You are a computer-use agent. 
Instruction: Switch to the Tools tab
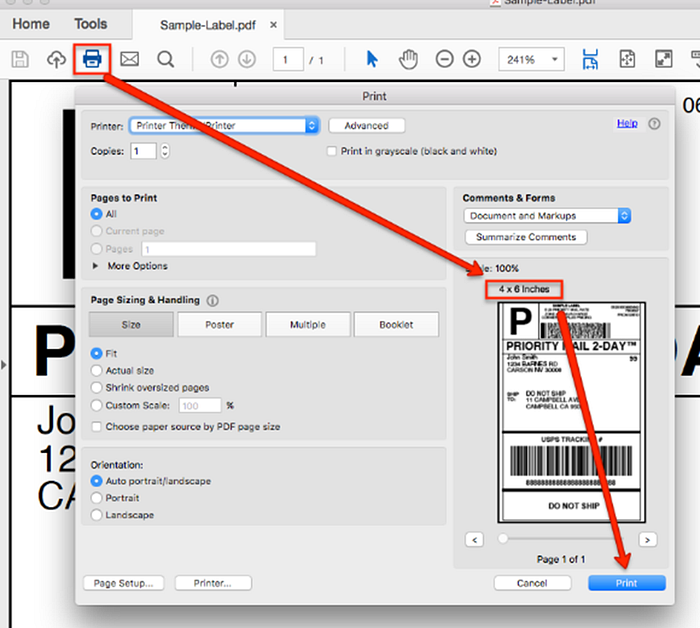(91, 24)
